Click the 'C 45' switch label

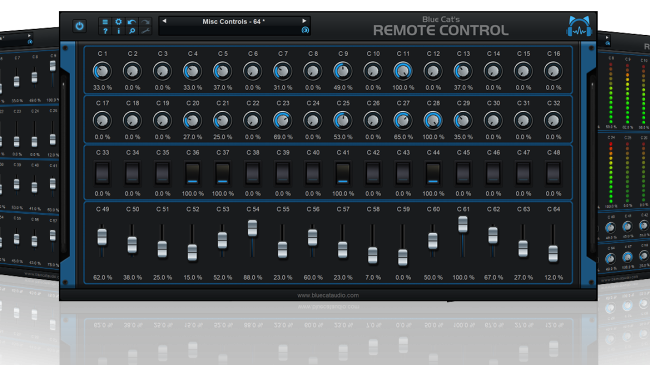(463, 153)
